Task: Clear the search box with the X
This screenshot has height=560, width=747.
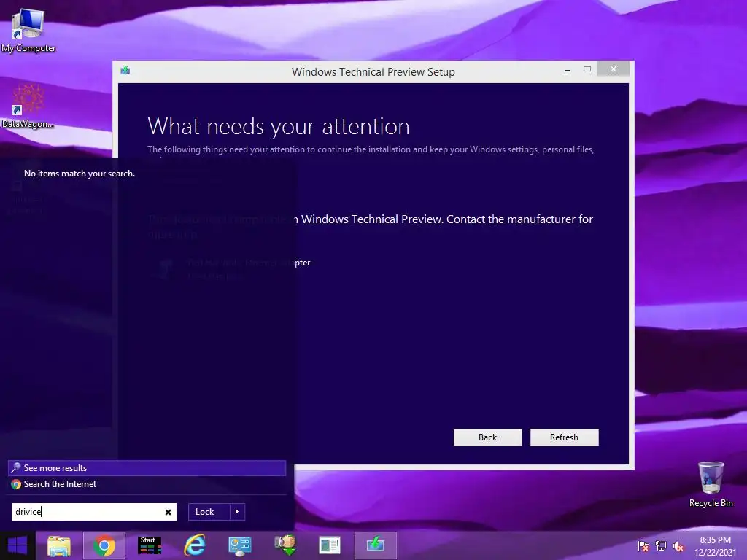Action: point(169,513)
